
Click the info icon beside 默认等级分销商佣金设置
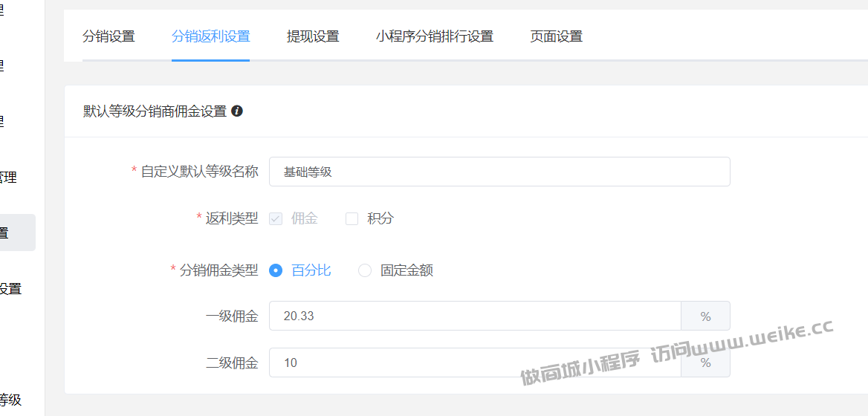[237, 111]
